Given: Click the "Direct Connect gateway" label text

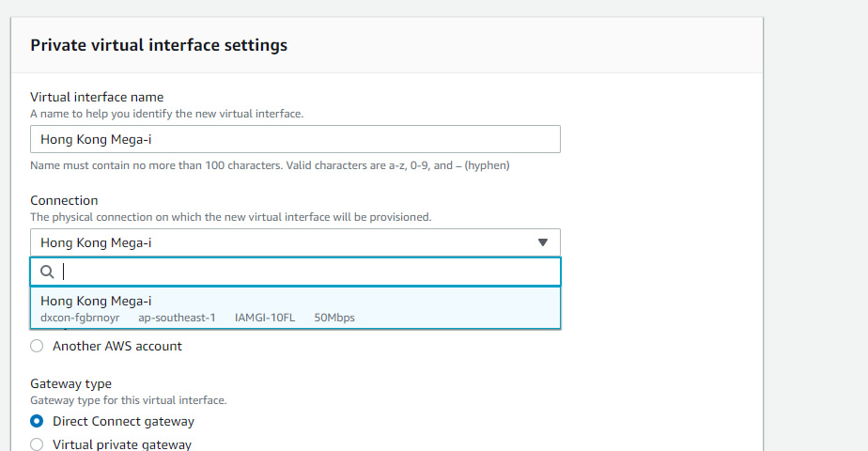Looking at the screenshot, I should (123, 421).
